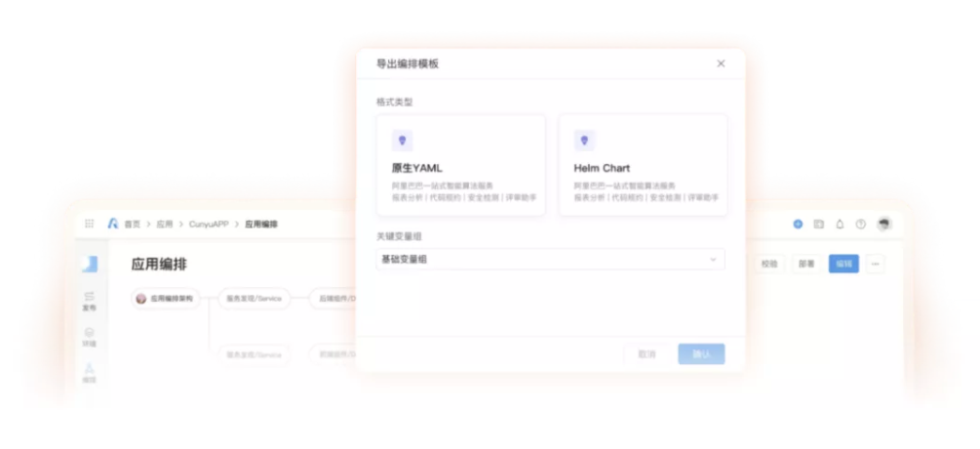Close the 导出编排模板 dialog
Image resolution: width=980 pixels, height=449 pixels.
pyautogui.click(x=721, y=63)
